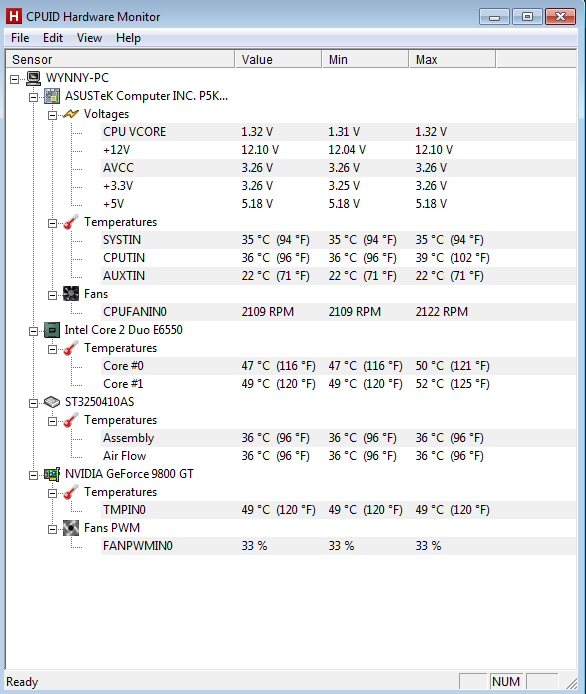This screenshot has height=694, width=586.
Task: Select the TMPIN0 temperature row
Action: point(339,510)
